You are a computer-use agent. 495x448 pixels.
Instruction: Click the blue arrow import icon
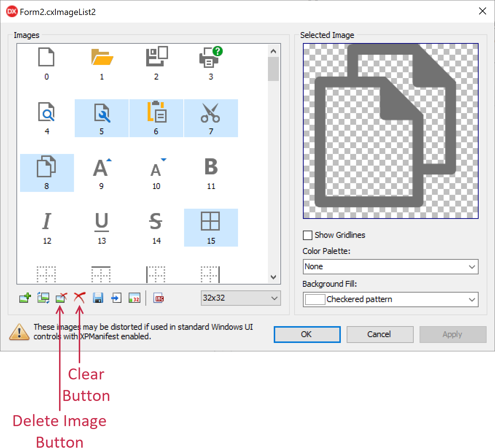tap(116, 298)
